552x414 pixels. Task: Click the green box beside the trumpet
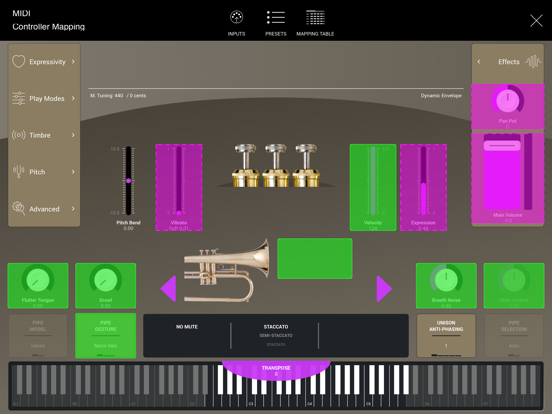(315, 259)
